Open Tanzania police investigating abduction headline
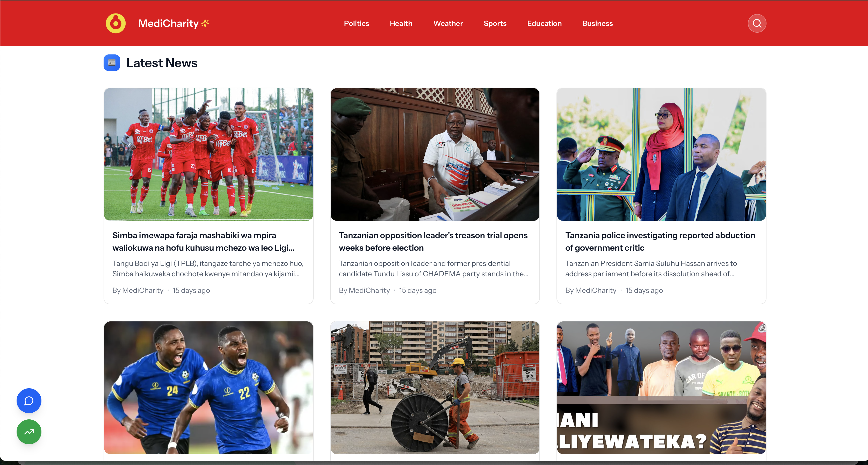Screen dimensions: 868x465 tap(660, 241)
